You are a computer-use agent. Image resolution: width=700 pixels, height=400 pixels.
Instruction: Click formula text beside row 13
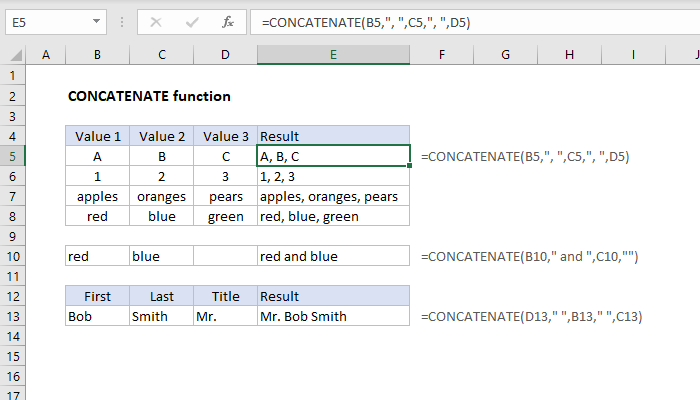[x=532, y=317]
